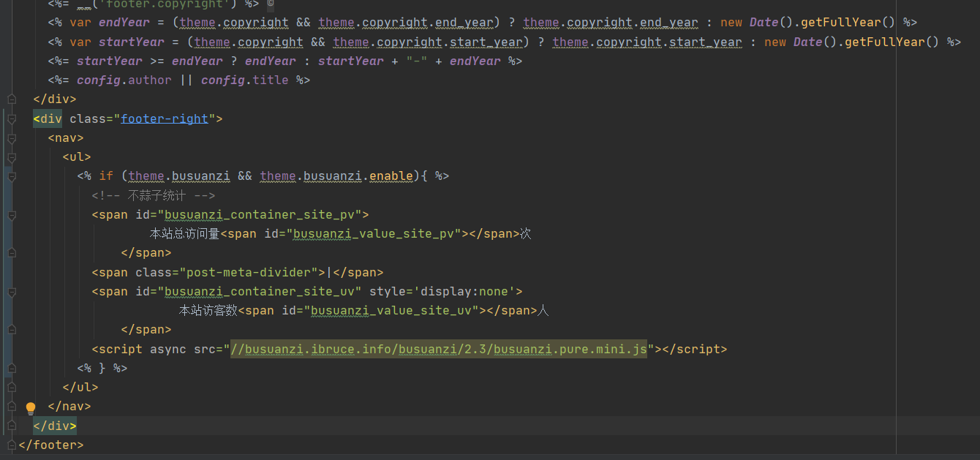This screenshot has width=980, height=460.
Task: Click the yellow light bulb quick-fix icon
Action: 31,407
